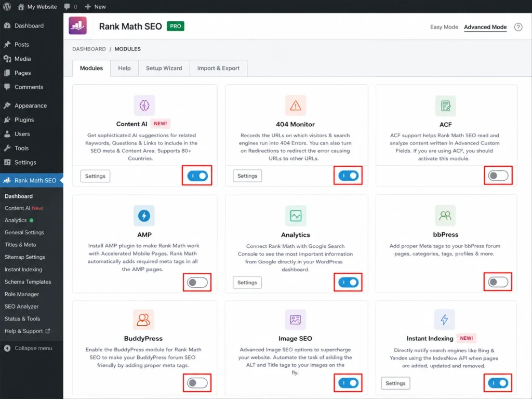This screenshot has width=532, height=399.
Task: Open Instant Indexing Settings button
Action: coord(395,383)
